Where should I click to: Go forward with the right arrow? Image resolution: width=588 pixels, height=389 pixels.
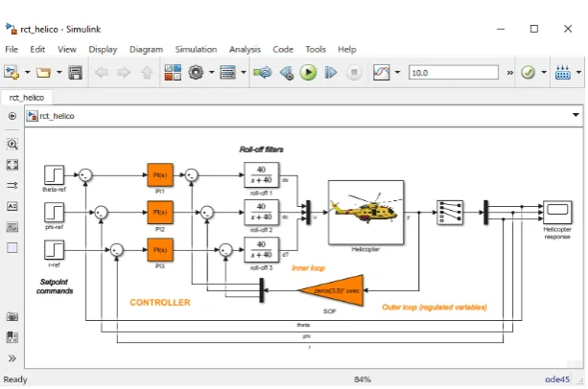(x=124, y=72)
